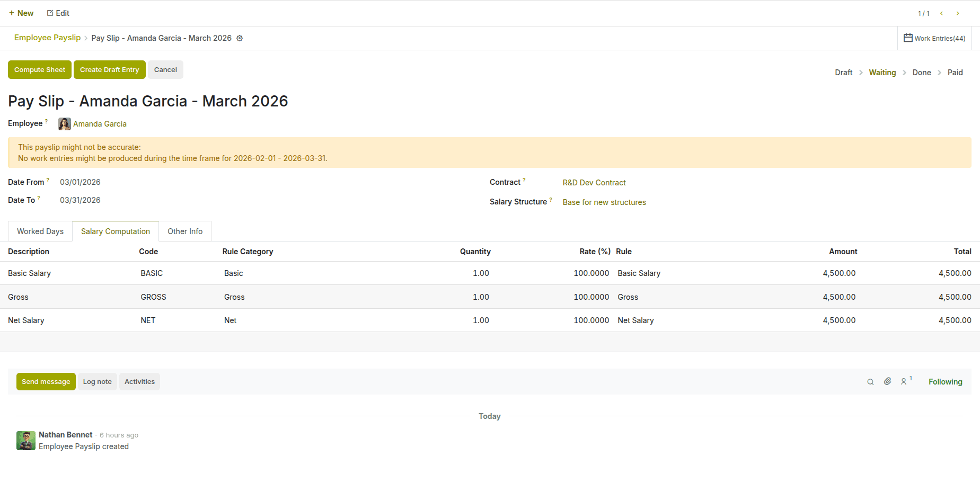Switch to the Worked Days tab
Image resolution: width=980 pixels, height=483 pixels.
(x=40, y=231)
